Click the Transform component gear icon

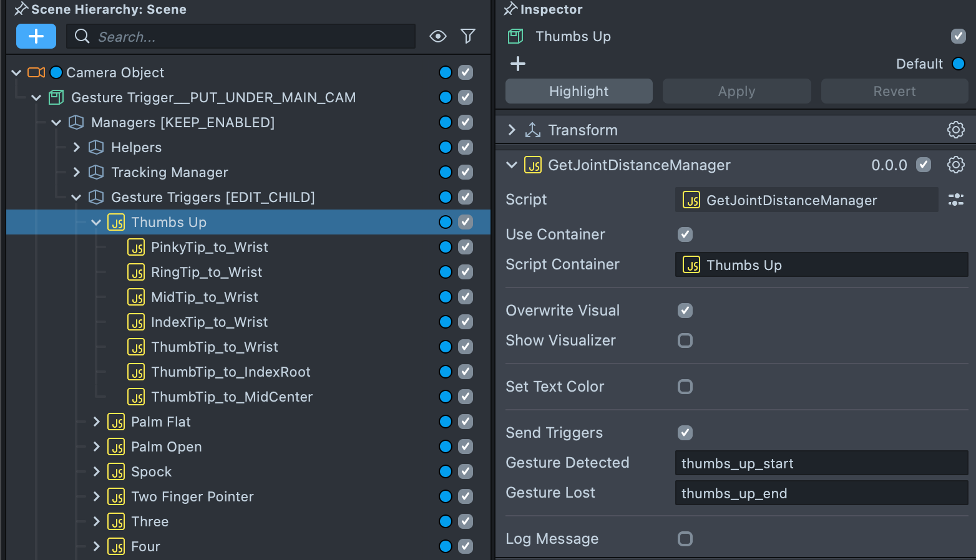click(x=955, y=130)
